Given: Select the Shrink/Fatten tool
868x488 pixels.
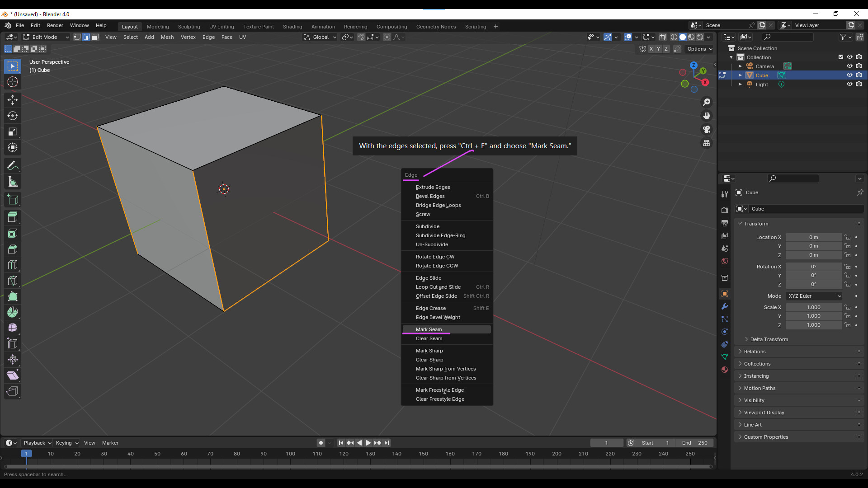Looking at the screenshot, I should tap(13, 360).
